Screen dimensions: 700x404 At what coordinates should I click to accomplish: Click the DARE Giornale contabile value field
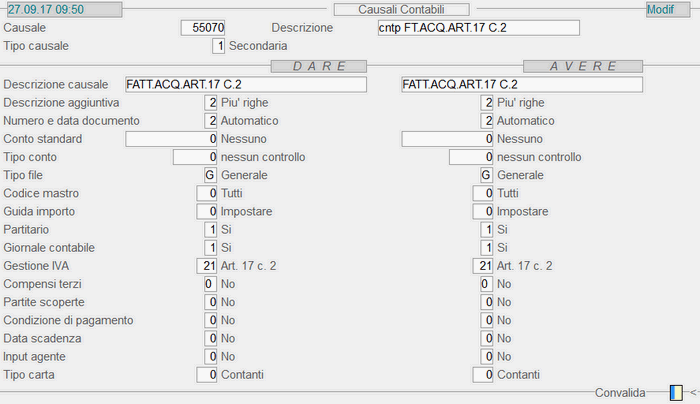point(211,248)
